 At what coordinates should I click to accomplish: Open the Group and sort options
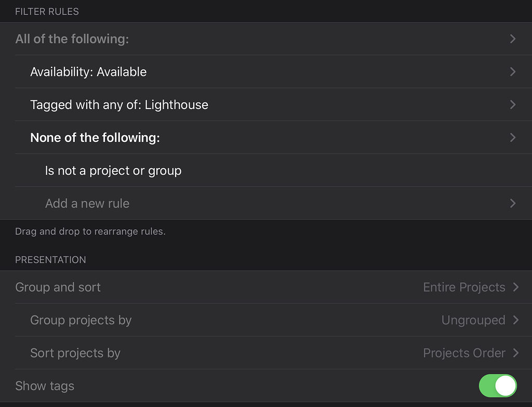(58, 287)
